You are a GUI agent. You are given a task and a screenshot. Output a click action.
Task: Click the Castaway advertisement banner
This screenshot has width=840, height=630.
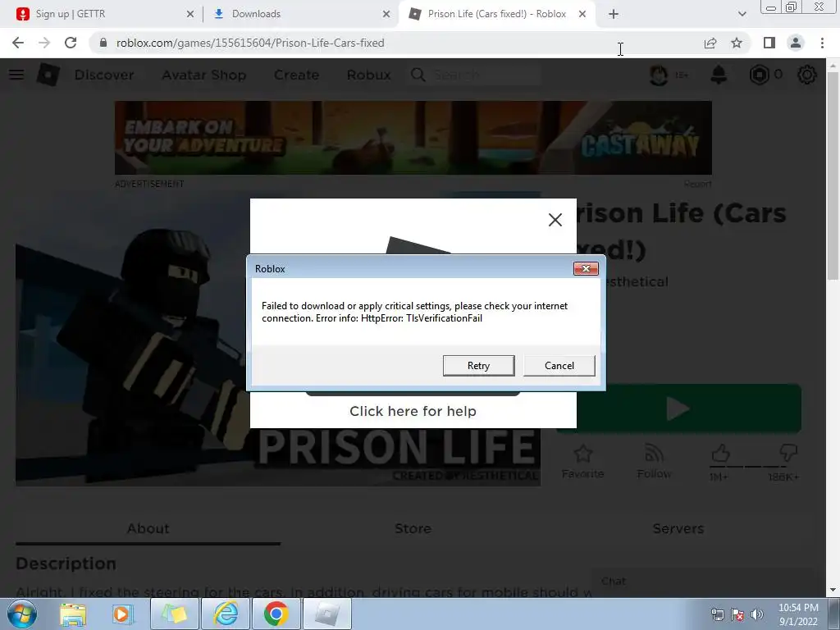point(413,138)
